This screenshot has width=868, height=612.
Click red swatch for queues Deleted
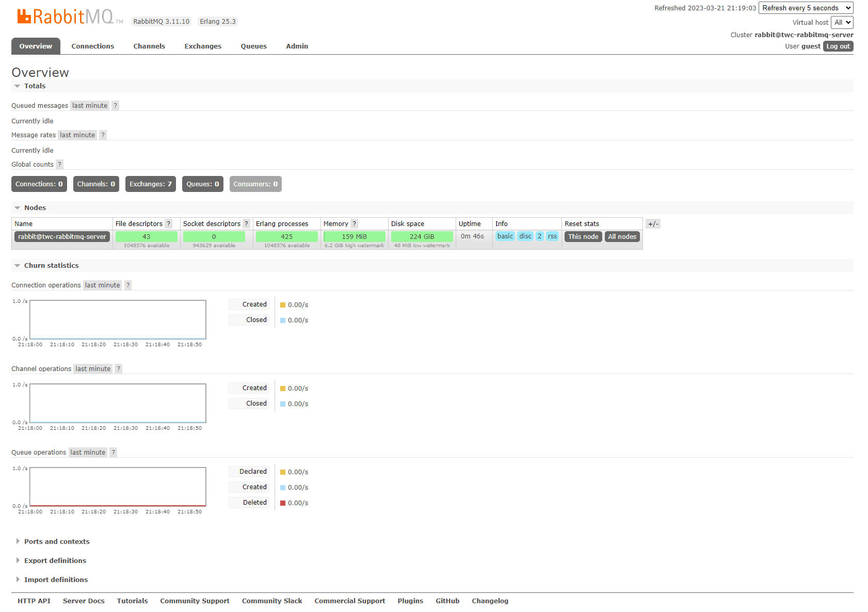pos(283,503)
